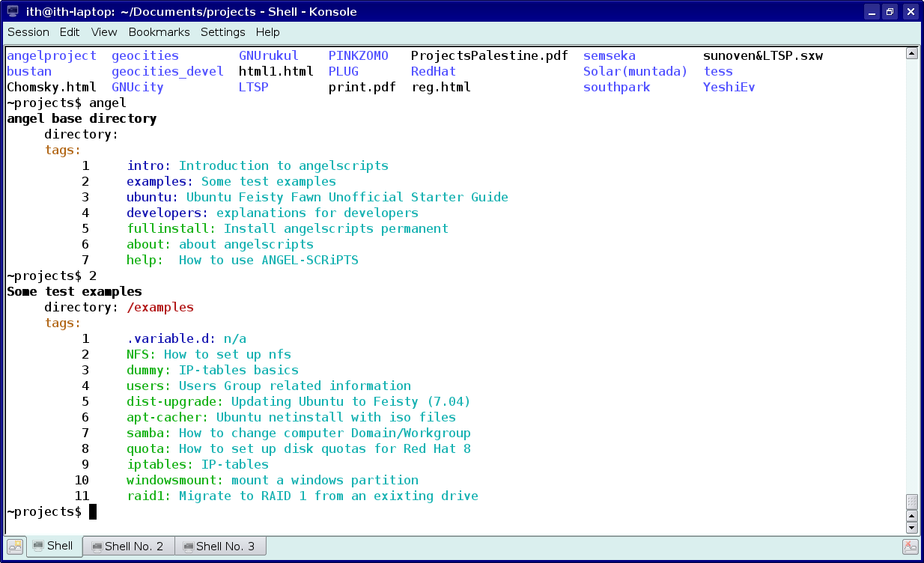Image resolution: width=924 pixels, height=563 pixels.
Task: Click the 'ubuntu: Ubuntu Feisty Fawn' line
Action: [317, 197]
